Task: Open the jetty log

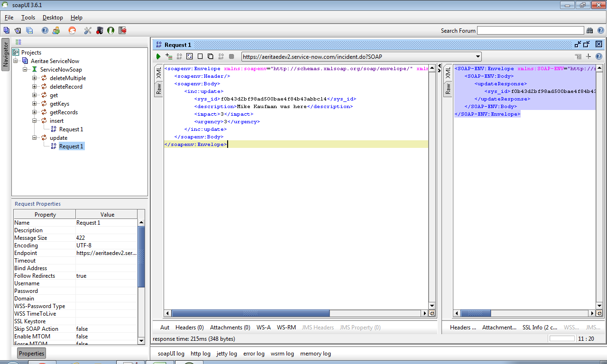Action: tap(227, 354)
